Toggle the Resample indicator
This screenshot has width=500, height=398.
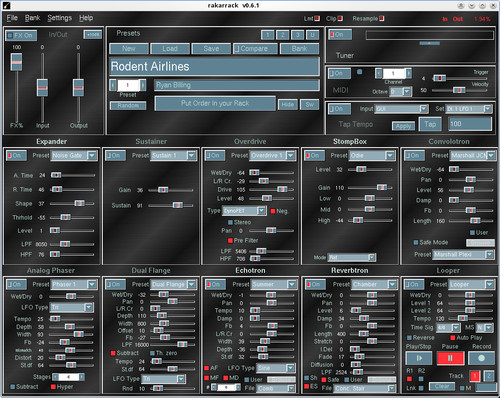pyautogui.click(x=381, y=19)
